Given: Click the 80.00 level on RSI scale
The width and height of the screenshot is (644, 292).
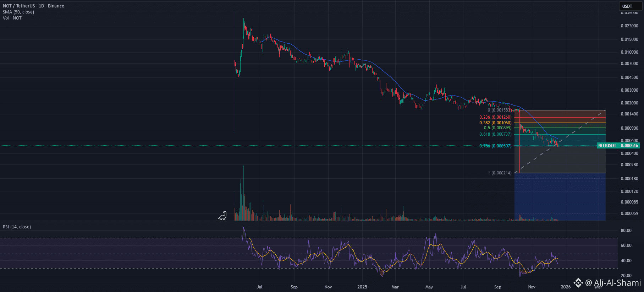Looking at the screenshot, I should [x=626, y=231].
